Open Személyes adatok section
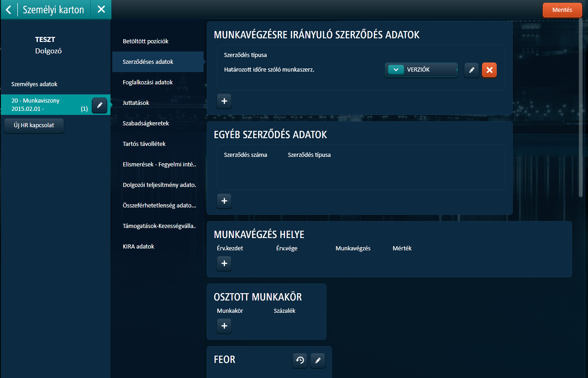 tap(34, 84)
